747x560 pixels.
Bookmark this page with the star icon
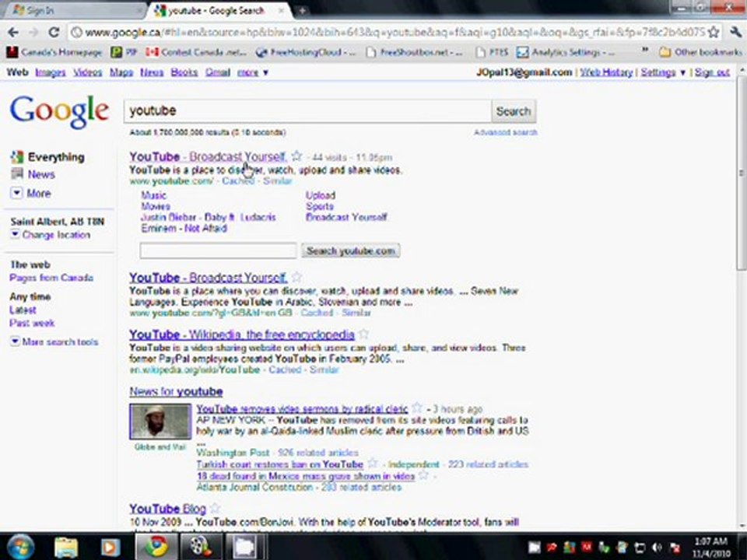(x=714, y=33)
